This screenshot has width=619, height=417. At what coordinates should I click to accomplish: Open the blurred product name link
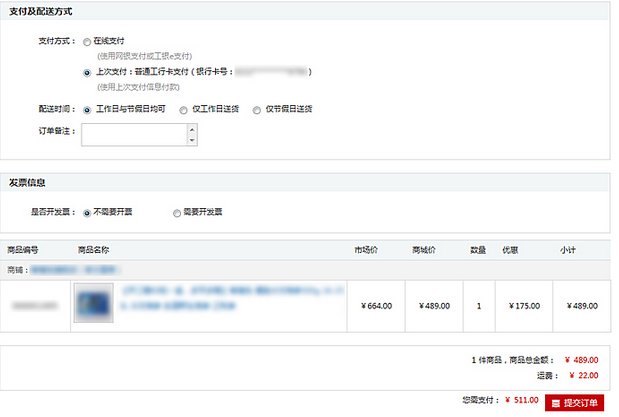[x=232, y=298]
